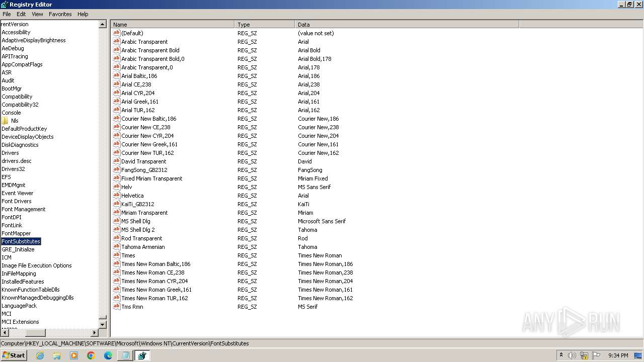Click Courier New TUR,162 value name
Image resolution: width=644 pixels, height=362 pixels.
tap(147, 153)
